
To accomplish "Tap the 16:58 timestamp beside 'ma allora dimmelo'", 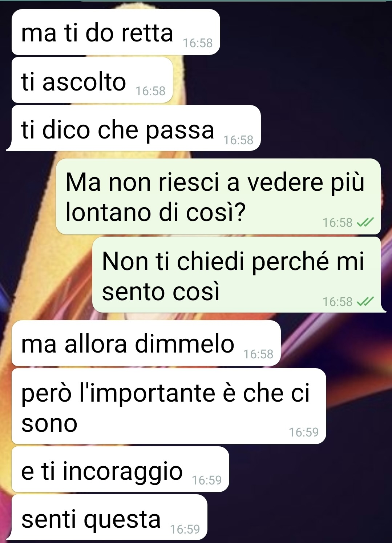I will point(258,354).
